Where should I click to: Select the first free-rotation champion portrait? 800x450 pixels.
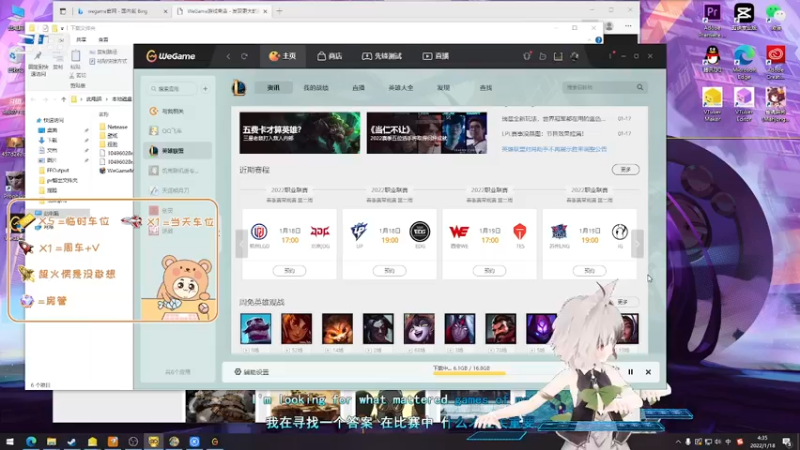[256, 329]
